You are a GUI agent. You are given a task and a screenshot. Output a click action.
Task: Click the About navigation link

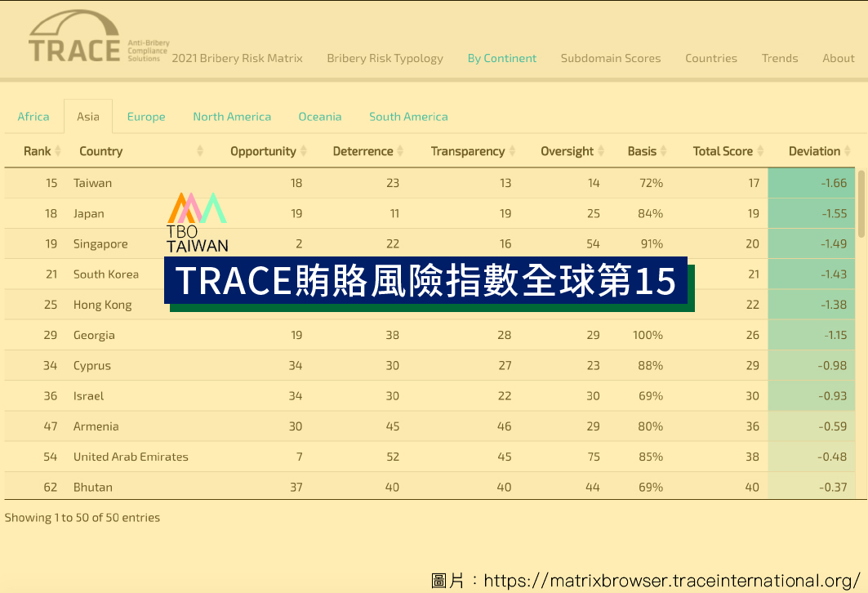coord(839,58)
